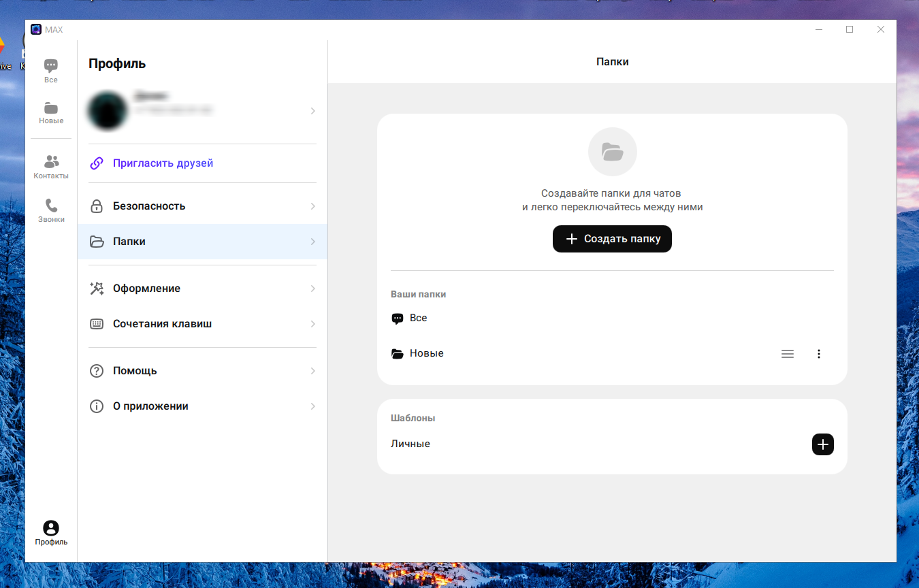Expand the chevron next to О приложении
Screen dimensions: 919x588
[313, 406]
